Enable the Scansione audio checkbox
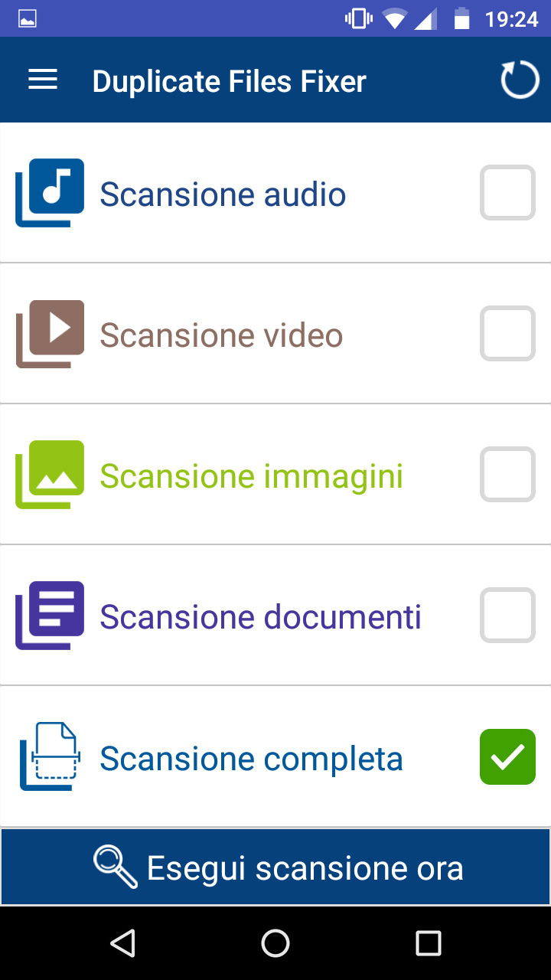 (507, 193)
